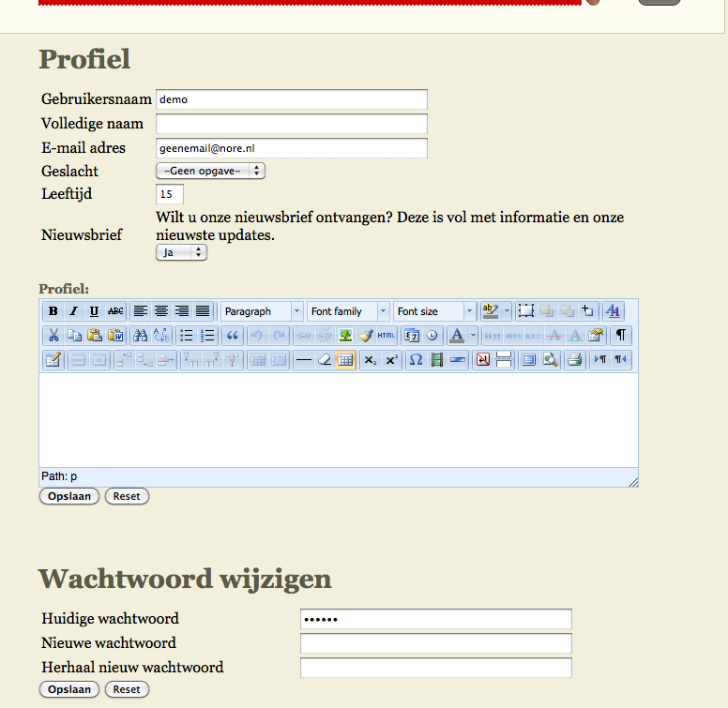The width and height of the screenshot is (728, 708).
Task: Paste from clipboard
Action: (95, 336)
